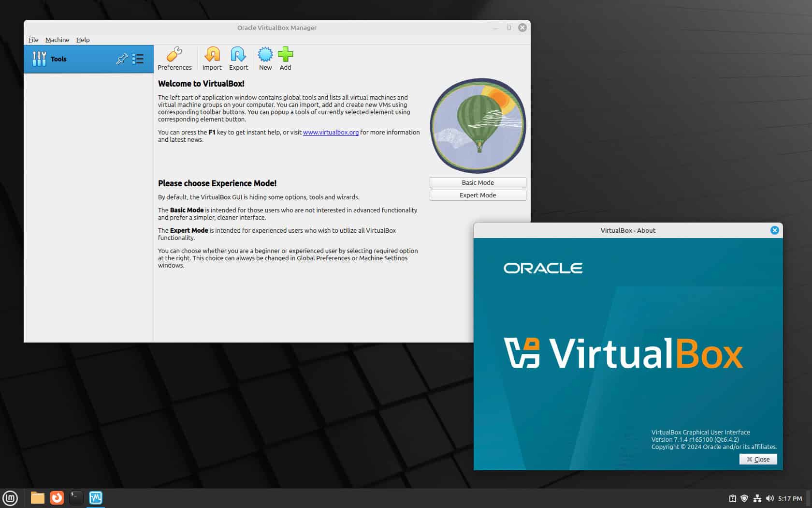Open the Tools options menu
This screenshot has width=812, height=508.
[138, 59]
